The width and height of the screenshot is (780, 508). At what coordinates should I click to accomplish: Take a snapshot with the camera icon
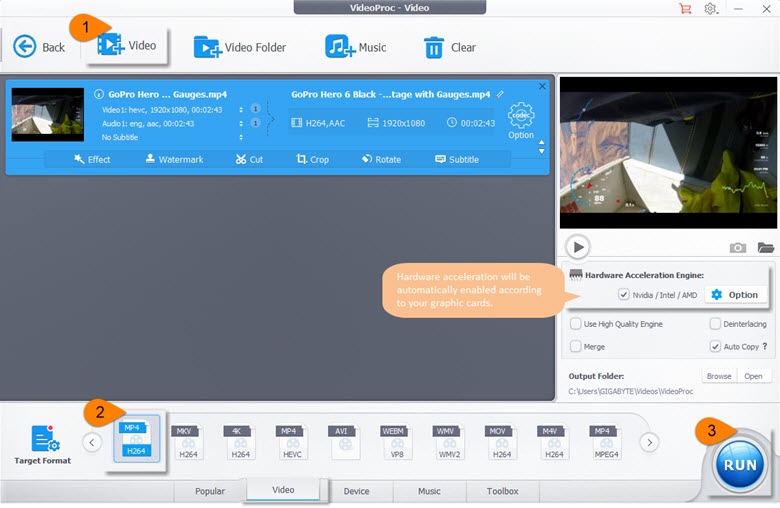click(737, 247)
